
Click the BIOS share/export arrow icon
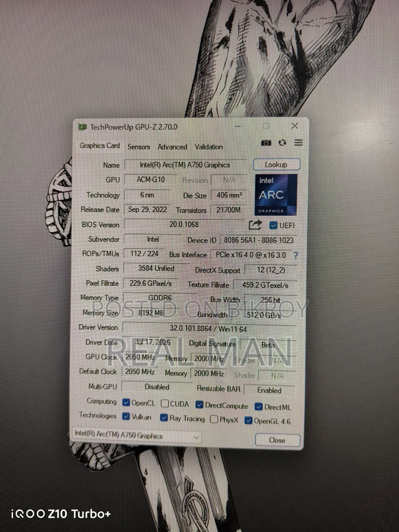pyautogui.click(x=255, y=225)
